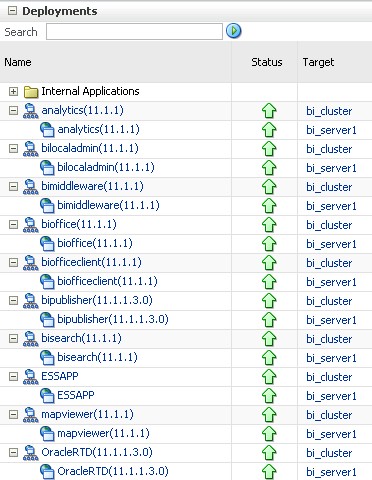Screen dimensions: 372x480
Task: Click the child analytics web application icon
Action: [x=47, y=130]
